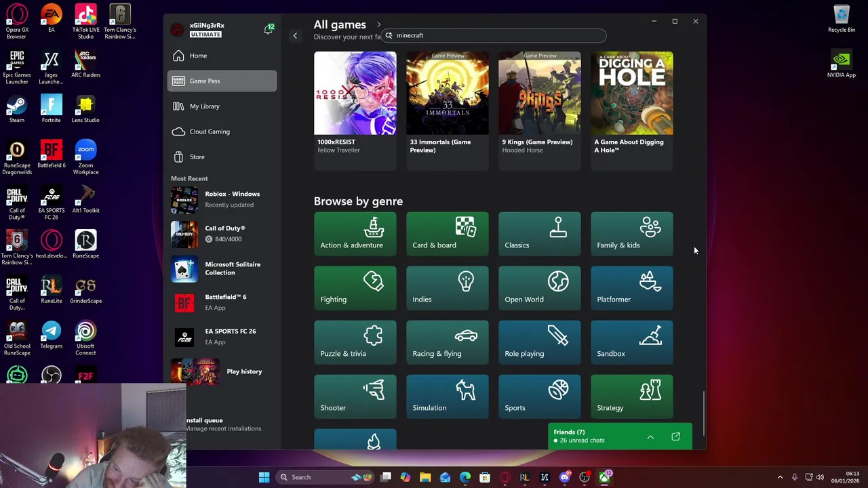Open Discord from the taskbar
The image size is (868, 488).
(x=564, y=477)
